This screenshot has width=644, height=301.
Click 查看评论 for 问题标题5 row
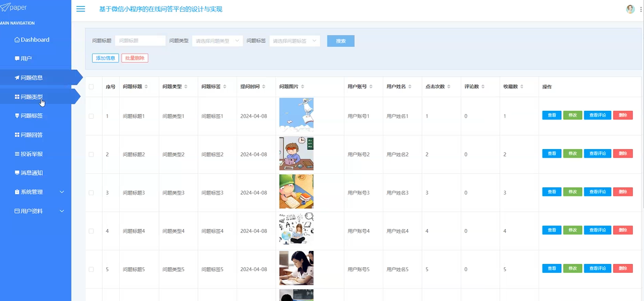597,268
